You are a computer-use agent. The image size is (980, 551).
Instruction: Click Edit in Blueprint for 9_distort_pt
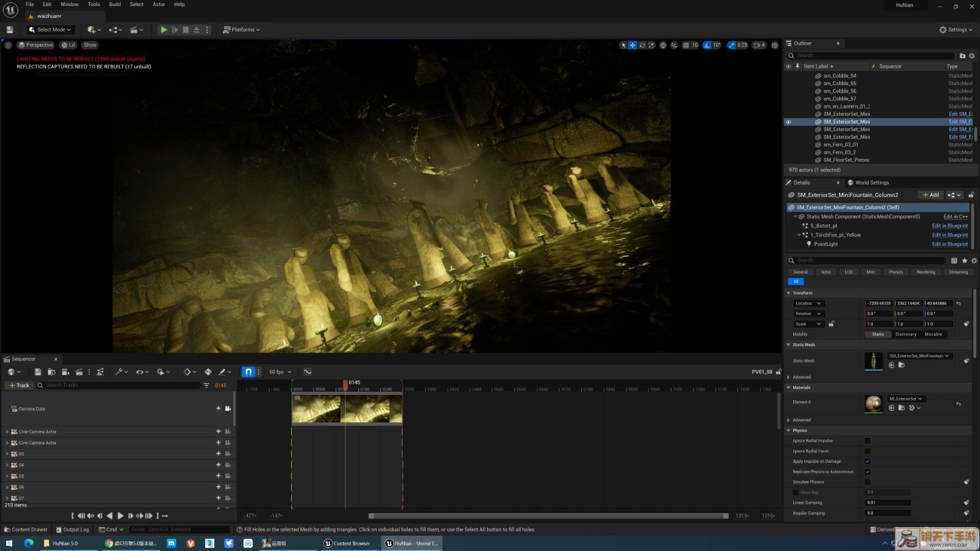point(950,225)
